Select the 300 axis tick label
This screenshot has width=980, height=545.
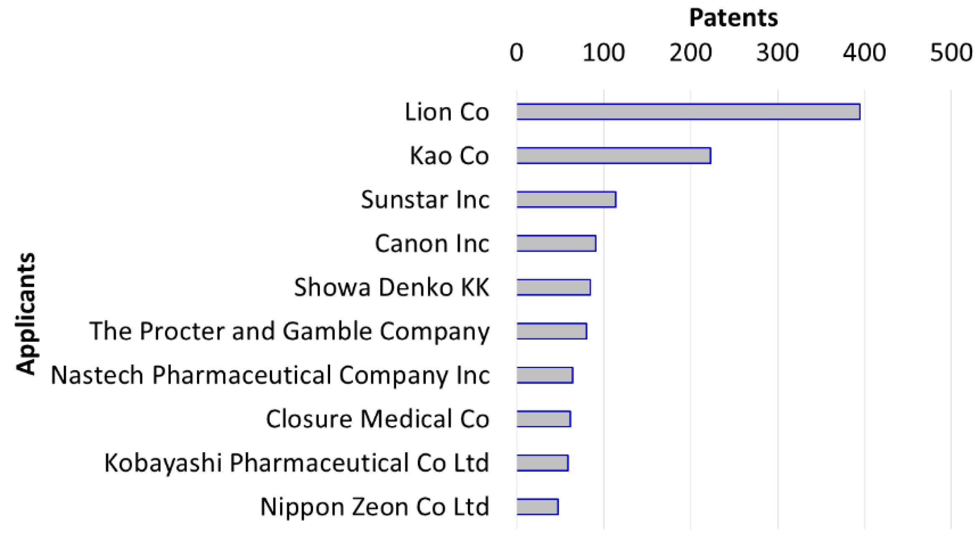(777, 53)
